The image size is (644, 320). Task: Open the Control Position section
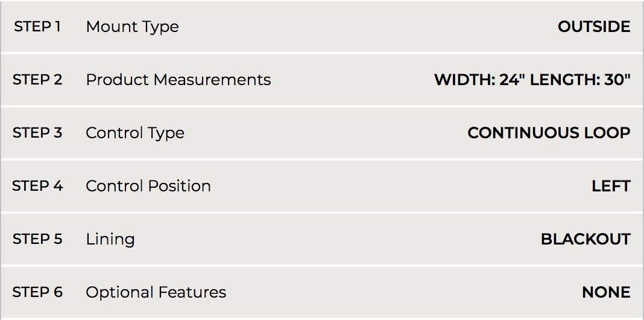tap(148, 186)
